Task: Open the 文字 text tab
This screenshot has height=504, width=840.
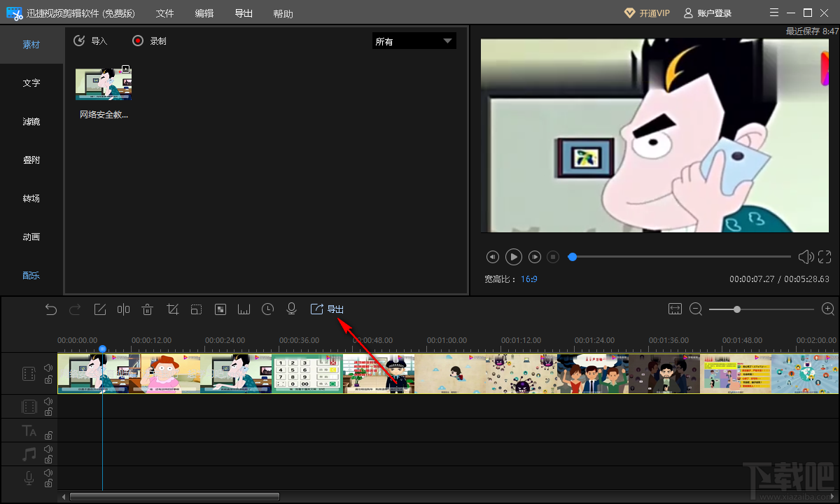Action: pos(31,83)
